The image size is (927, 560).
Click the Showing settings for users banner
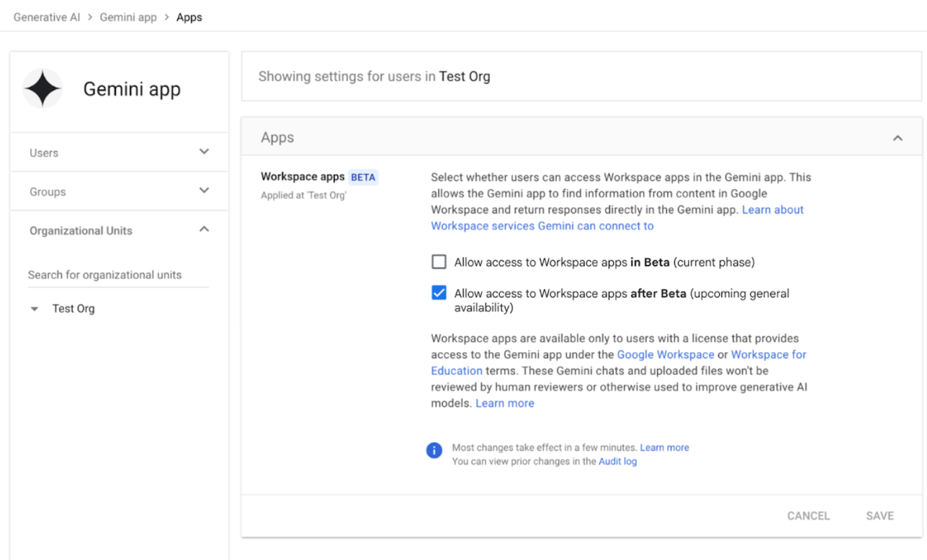[581, 76]
